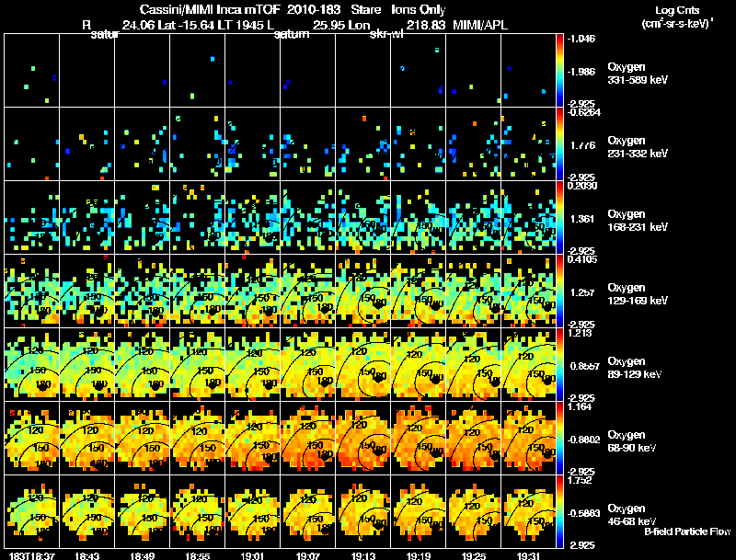Select the 183T18:37 time label
Image resolution: width=736 pixels, height=560 pixels.
29,555
